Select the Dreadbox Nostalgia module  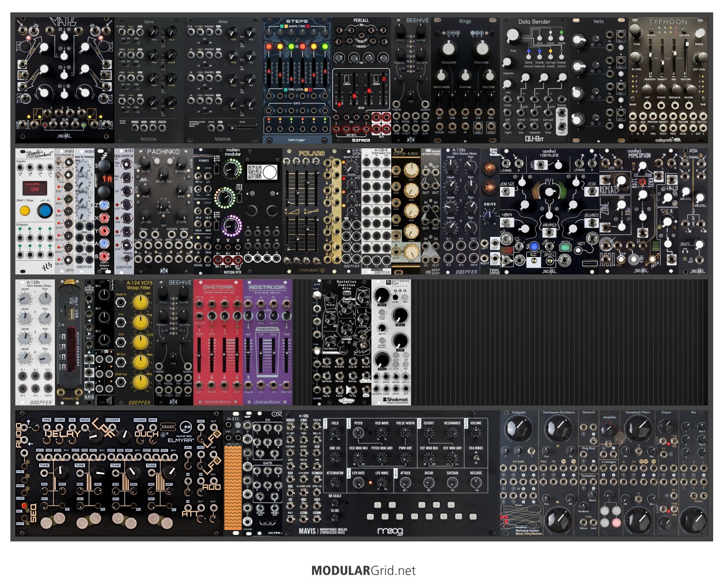click(268, 342)
